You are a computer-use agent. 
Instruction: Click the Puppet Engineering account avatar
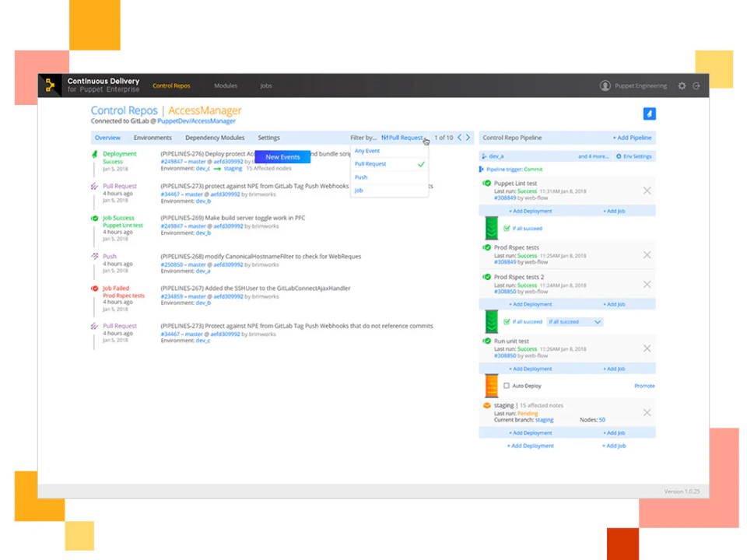[x=606, y=86]
